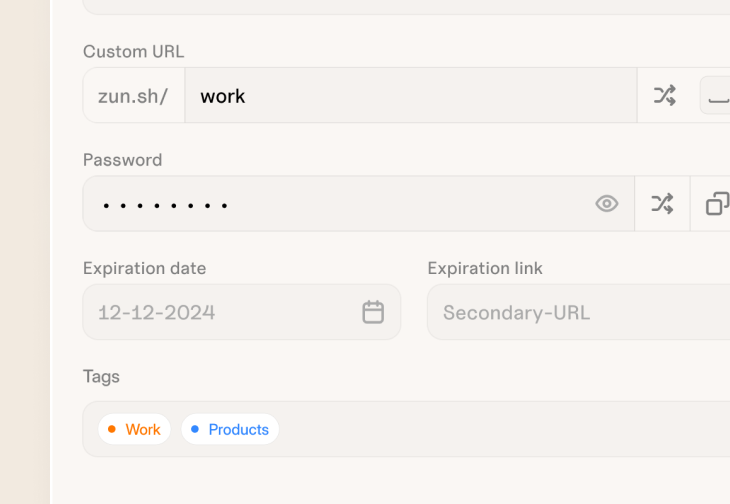
Task: Randomize the custom URL with shuffle icon
Action: (x=664, y=96)
